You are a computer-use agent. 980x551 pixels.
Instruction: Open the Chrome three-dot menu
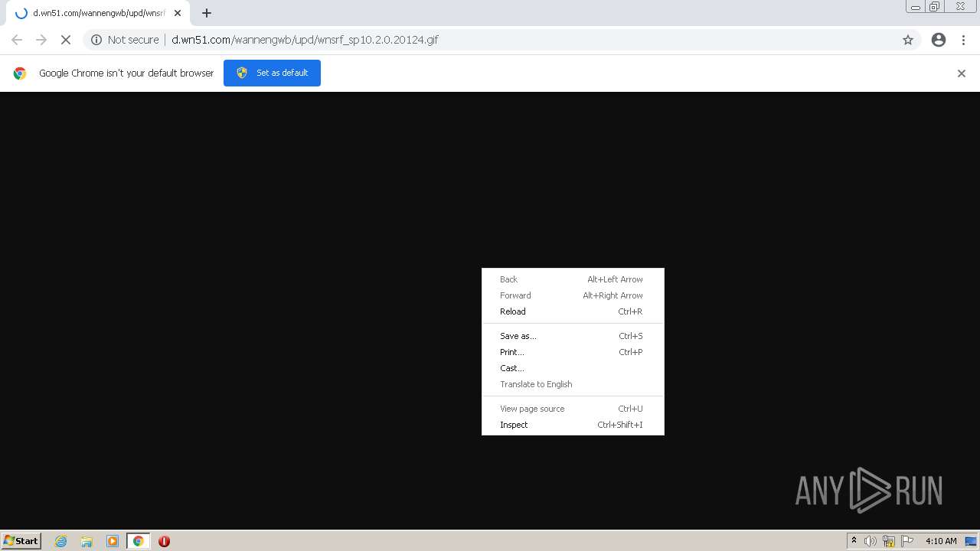[964, 40]
